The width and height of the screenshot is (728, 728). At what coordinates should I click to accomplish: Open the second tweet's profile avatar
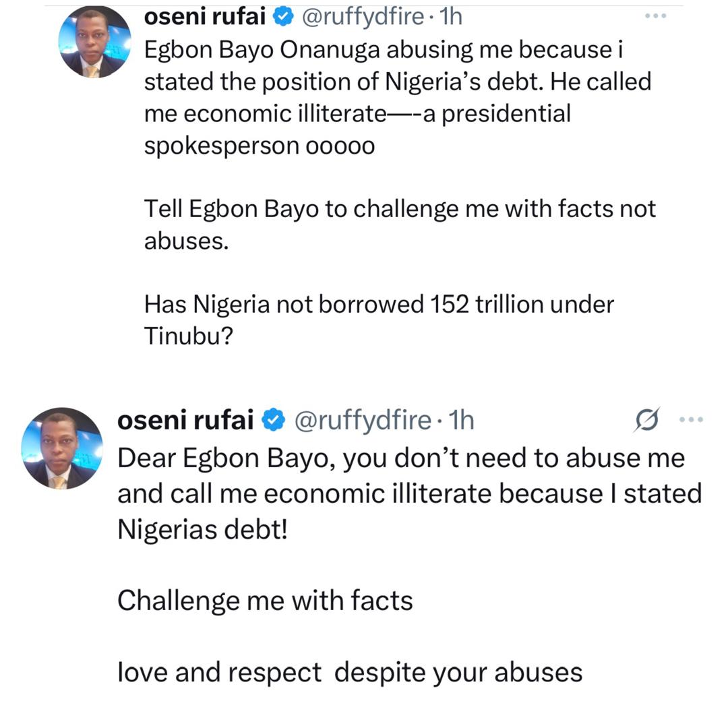[62, 448]
